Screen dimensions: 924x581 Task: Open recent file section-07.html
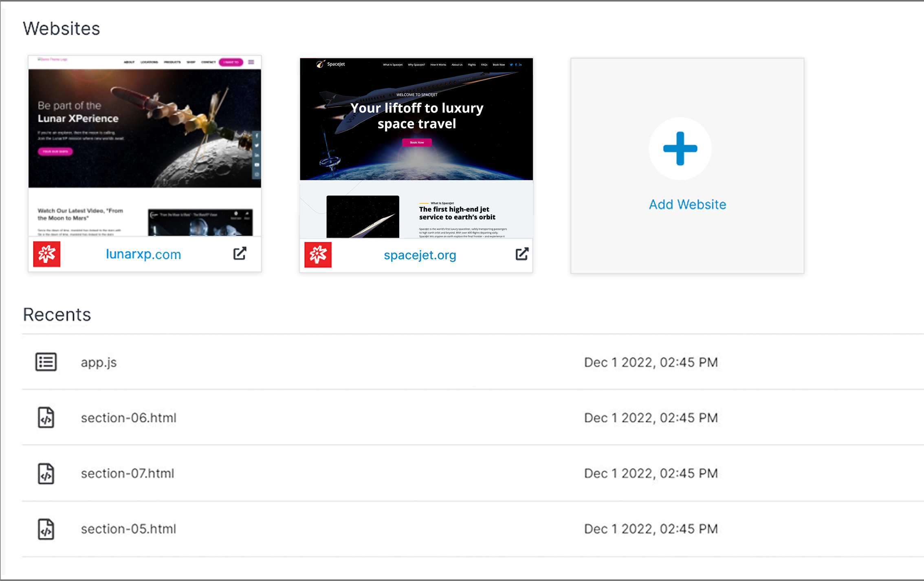pos(128,473)
